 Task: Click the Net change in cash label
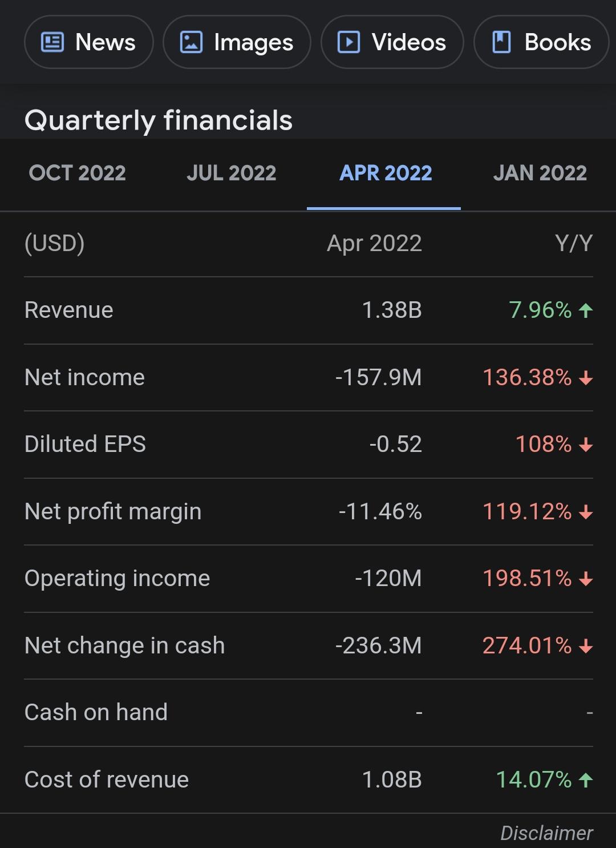(125, 645)
